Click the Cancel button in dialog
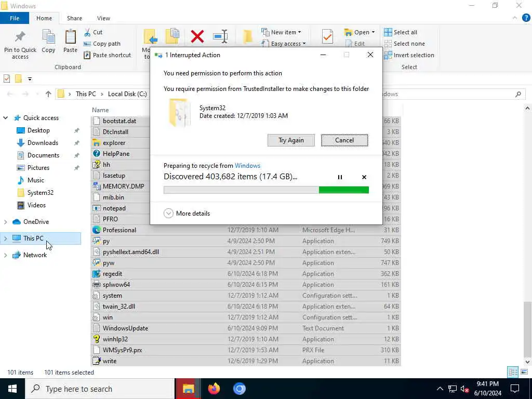 344,140
